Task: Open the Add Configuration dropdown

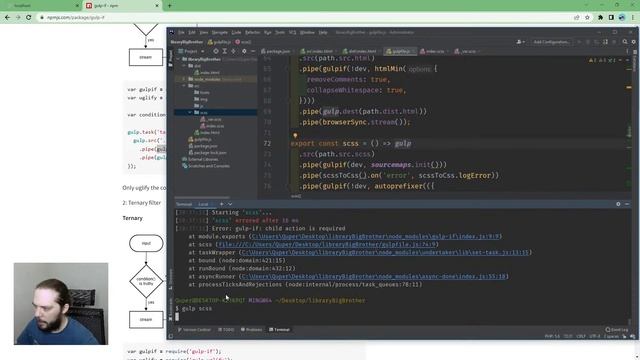Action: (x=551, y=42)
